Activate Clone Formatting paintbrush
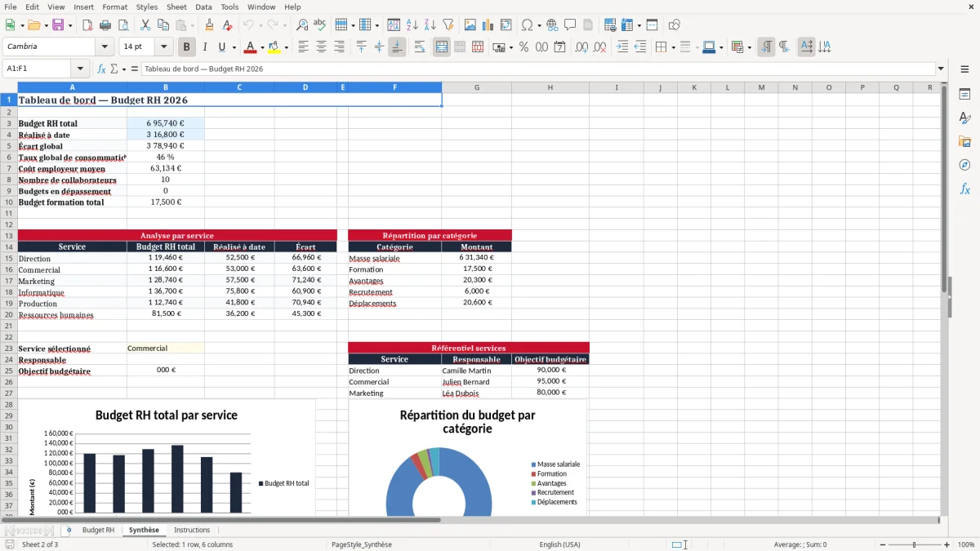 click(209, 25)
